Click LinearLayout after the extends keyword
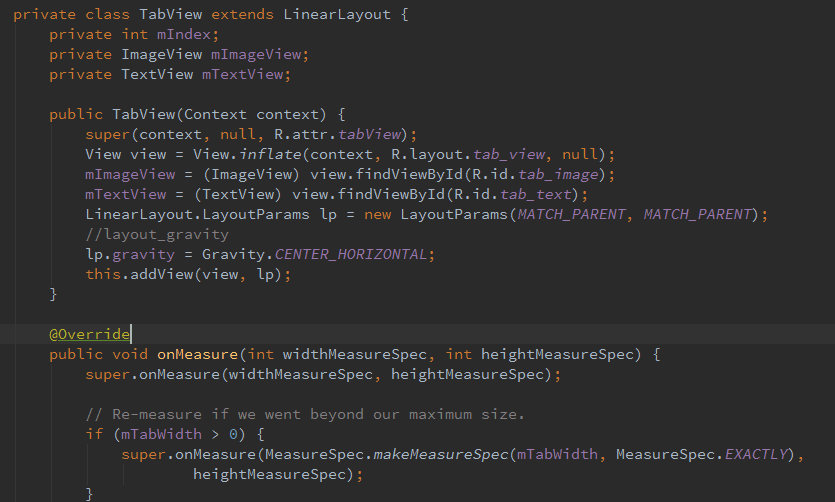The height and width of the screenshot is (502, 835). 337,14
